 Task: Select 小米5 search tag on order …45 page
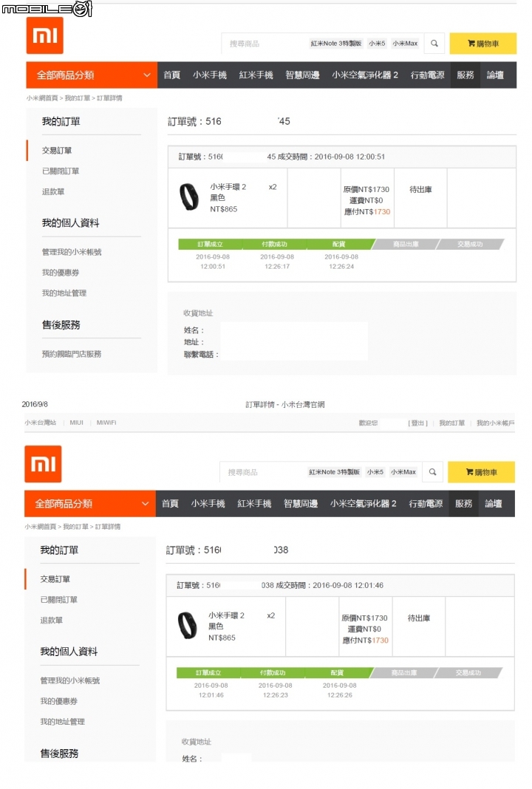(x=377, y=44)
